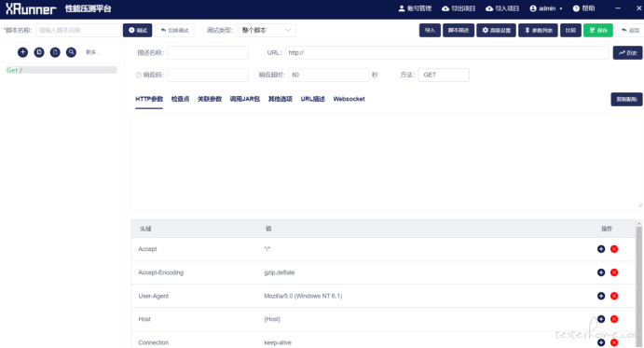This screenshot has width=644, height=348.
Task: Focus the 脚本名称 script name field
Action: (x=78, y=30)
